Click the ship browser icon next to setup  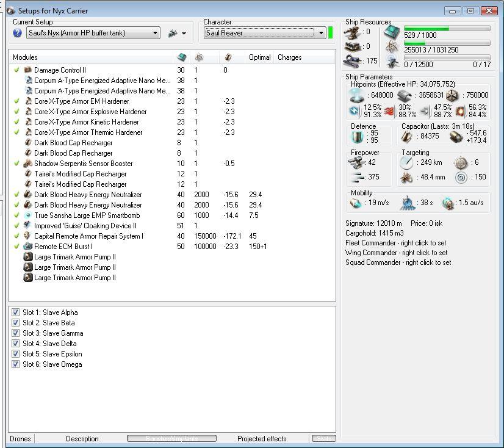tap(173, 33)
